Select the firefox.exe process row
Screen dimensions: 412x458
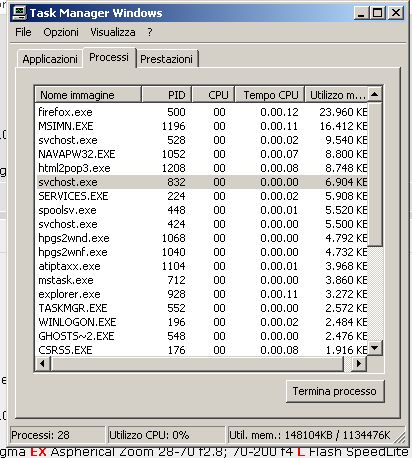pos(202,112)
